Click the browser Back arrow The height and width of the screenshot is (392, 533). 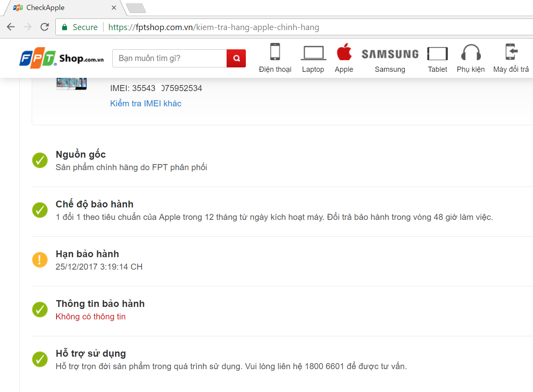click(11, 27)
